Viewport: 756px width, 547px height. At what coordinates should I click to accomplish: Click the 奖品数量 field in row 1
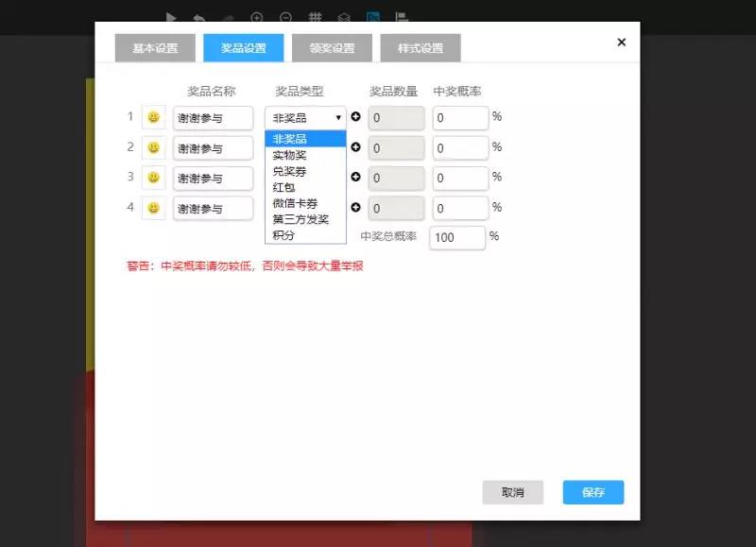(x=396, y=118)
